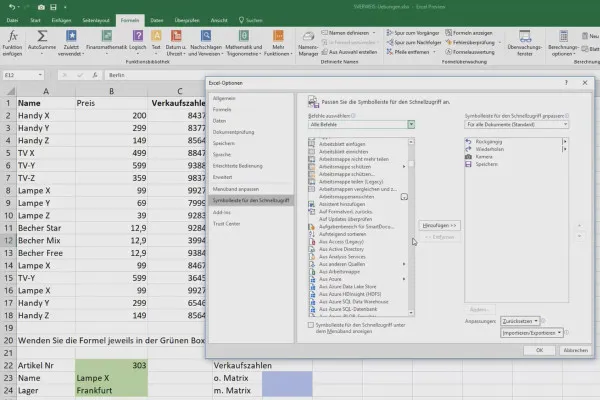Click the camera icon in the quick access toolbar

[41, 7]
